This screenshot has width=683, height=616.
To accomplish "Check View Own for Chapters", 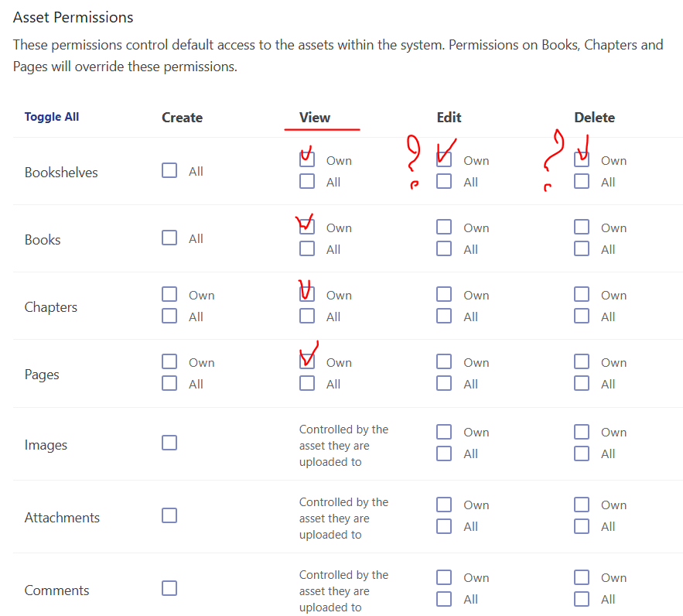I will (307, 294).
